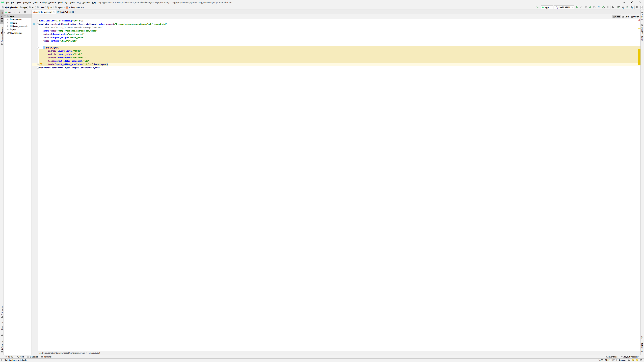Click the yellow intention lightbulb
Image resolution: width=644 pixels, height=362 pixels.
click(41, 64)
